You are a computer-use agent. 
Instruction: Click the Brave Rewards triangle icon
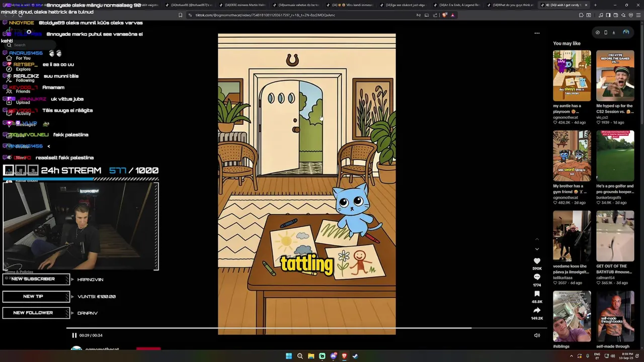click(x=452, y=15)
